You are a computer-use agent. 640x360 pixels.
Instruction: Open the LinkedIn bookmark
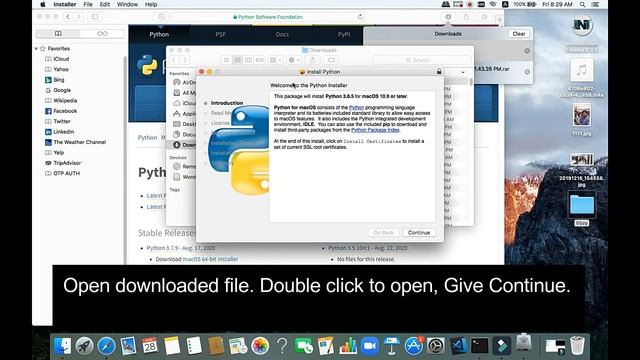[63, 132]
